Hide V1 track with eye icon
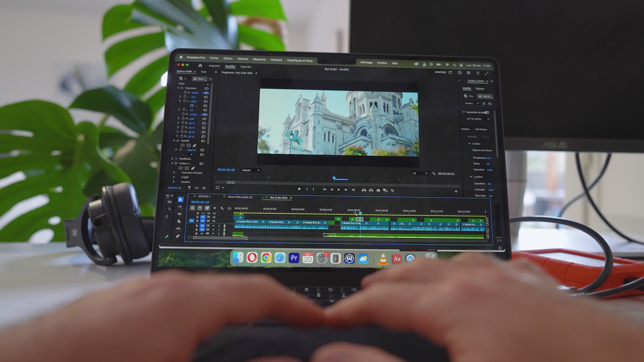 (x=214, y=221)
